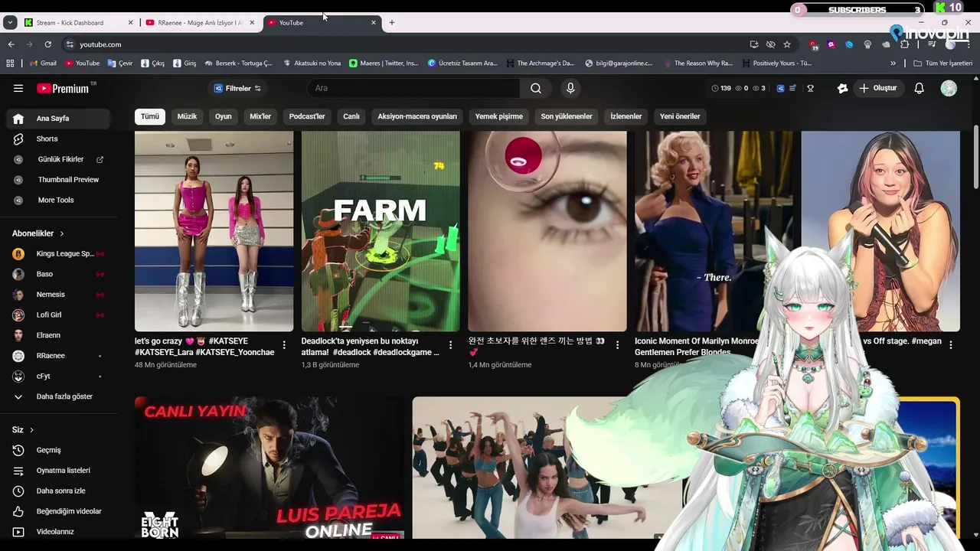This screenshot has height=551, width=980.
Task: Open the account avatar menu in YouTube header
Action: click(x=949, y=88)
